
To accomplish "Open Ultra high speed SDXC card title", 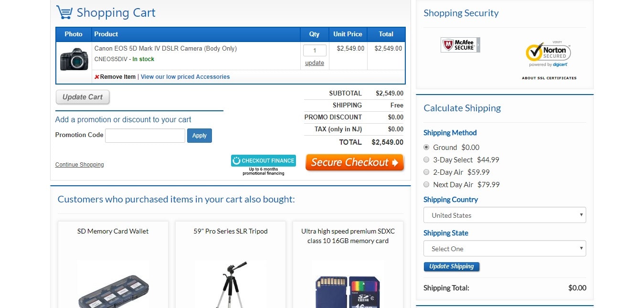I will pyautogui.click(x=348, y=236).
